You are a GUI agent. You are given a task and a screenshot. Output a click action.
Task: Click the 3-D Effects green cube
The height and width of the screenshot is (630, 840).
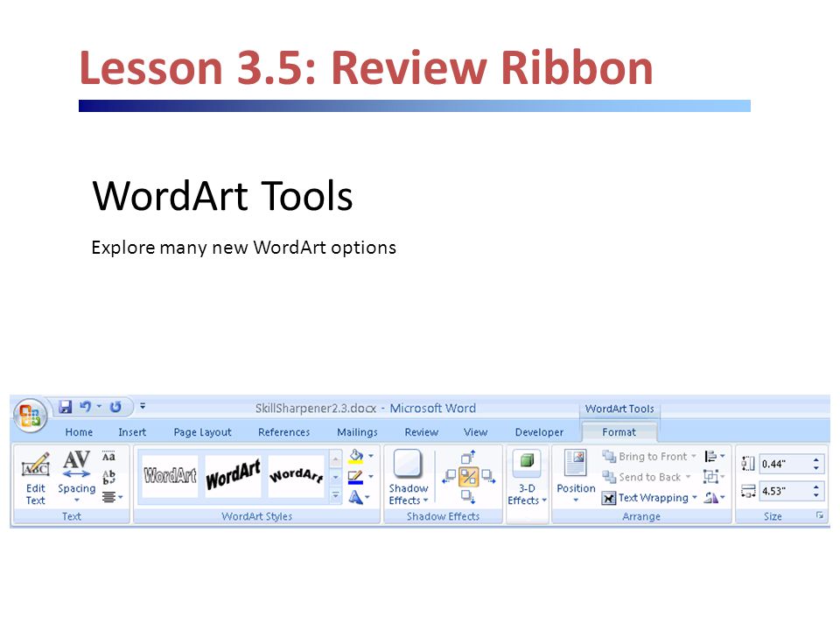point(527,461)
